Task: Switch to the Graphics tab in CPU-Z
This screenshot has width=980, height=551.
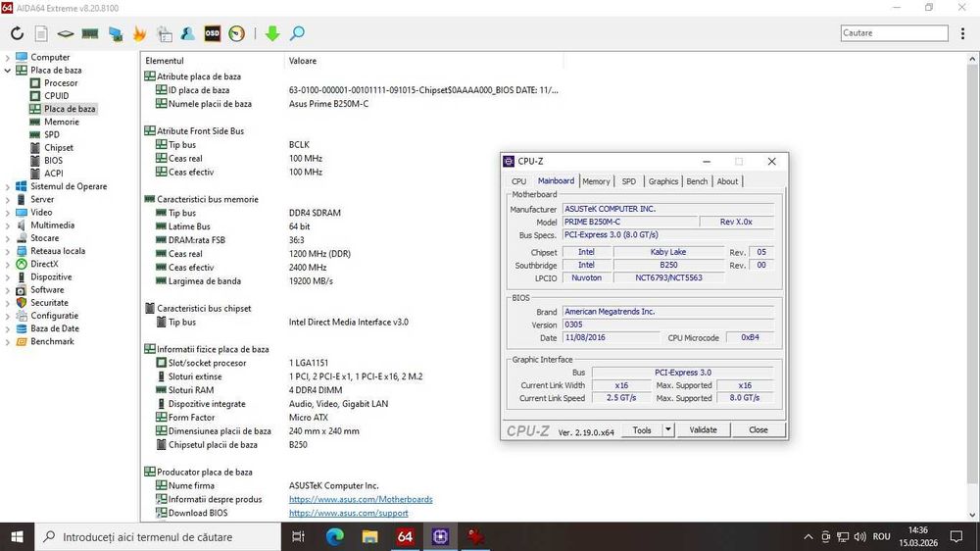Action: pos(663,181)
